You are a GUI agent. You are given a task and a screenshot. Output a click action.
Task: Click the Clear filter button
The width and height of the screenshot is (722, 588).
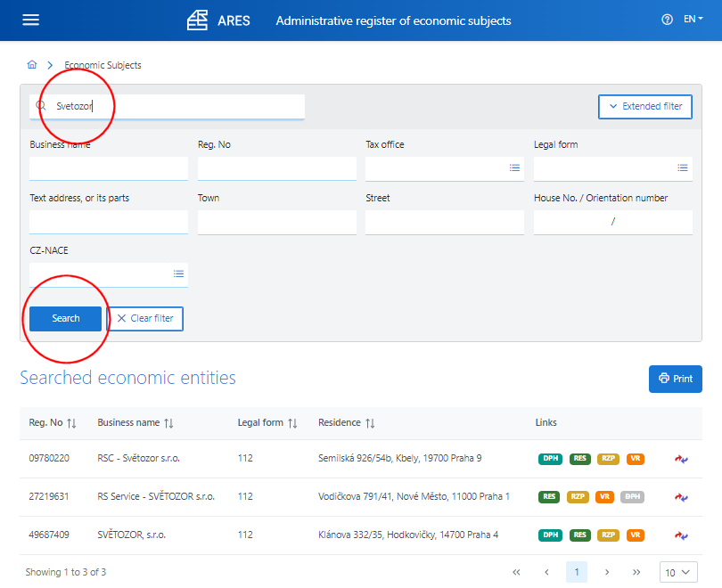pyautogui.click(x=145, y=318)
